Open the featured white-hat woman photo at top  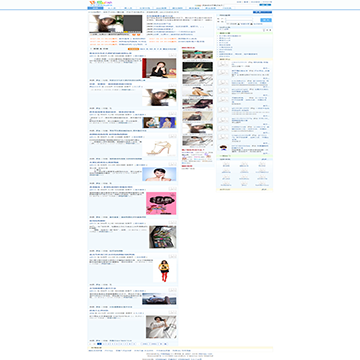(106, 24)
